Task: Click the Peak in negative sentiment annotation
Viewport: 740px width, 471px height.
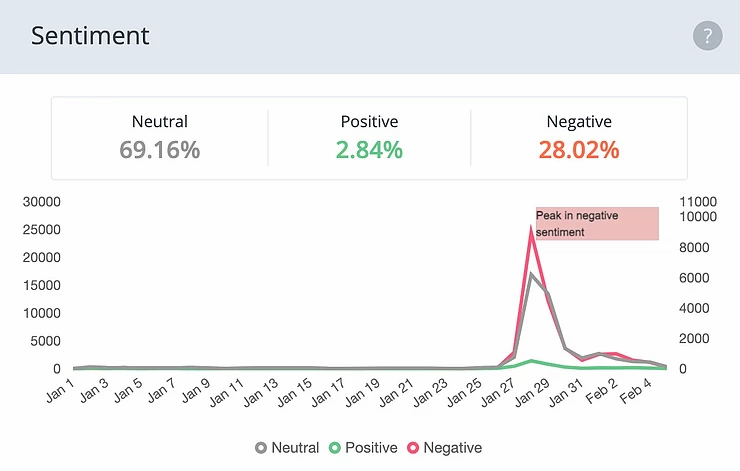Action: [597, 223]
